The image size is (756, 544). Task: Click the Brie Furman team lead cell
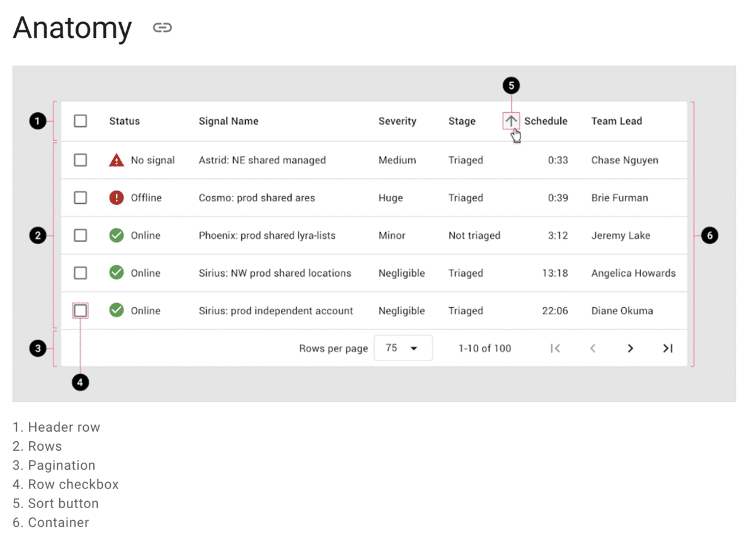[x=619, y=198]
